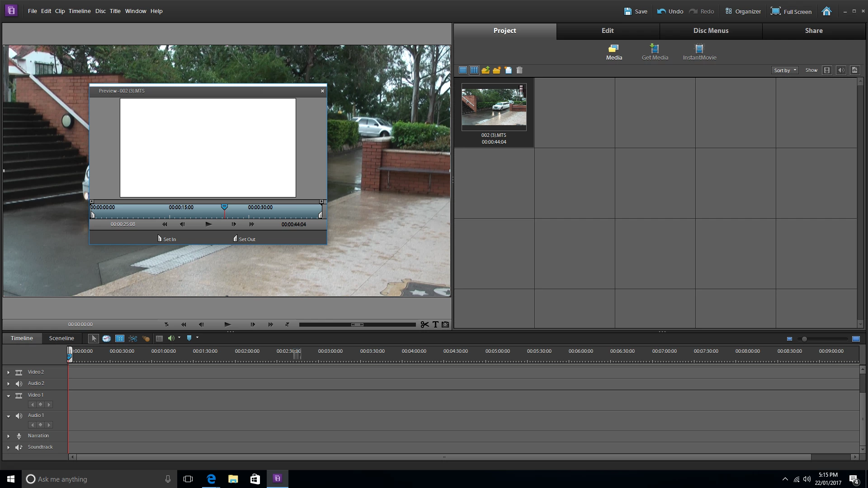Screen dimensions: 868x488
Task: Select the 002 (3).MTS clip thumbnail
Action: pos(494,107)
